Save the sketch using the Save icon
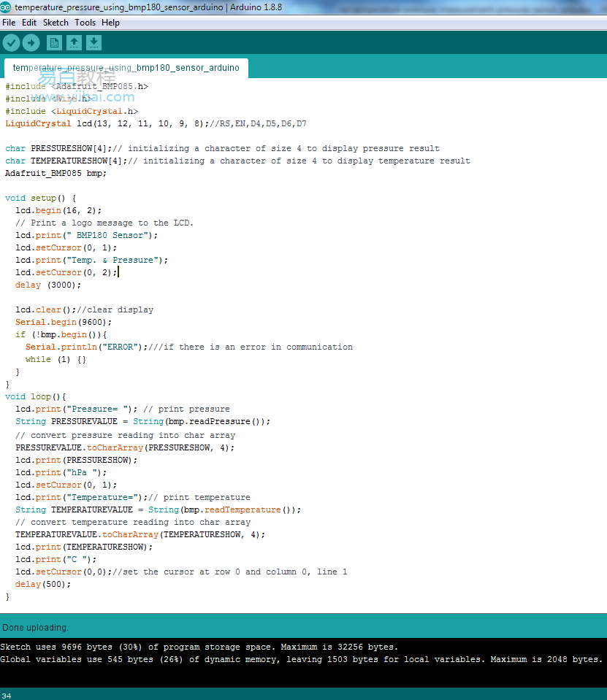Viewport: 607px width, 700px height. [93, 43]
